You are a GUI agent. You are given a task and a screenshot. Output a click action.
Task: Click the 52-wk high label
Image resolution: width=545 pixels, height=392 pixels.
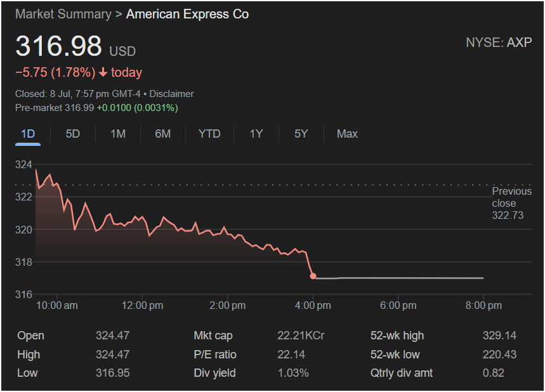pos(397,336)
